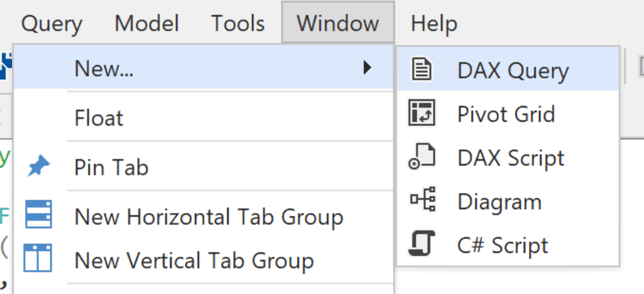
Task: Open the Help menu
Action: click(434, 23)
